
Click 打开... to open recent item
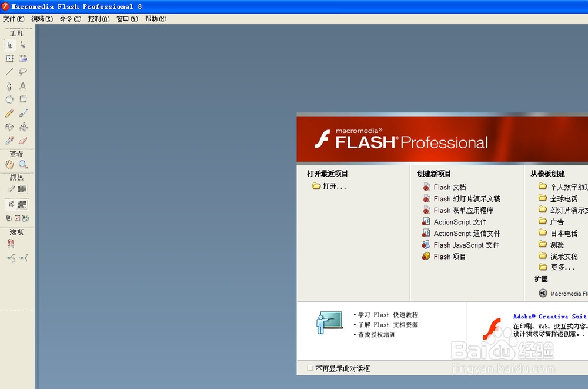coord(329,186)
